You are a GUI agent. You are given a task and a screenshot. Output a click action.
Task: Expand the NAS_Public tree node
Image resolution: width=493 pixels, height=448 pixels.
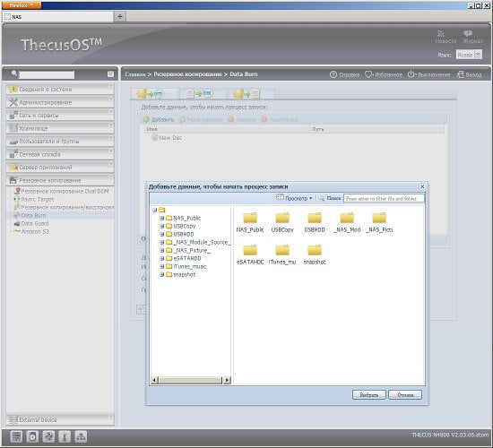(x=161, y=218)
